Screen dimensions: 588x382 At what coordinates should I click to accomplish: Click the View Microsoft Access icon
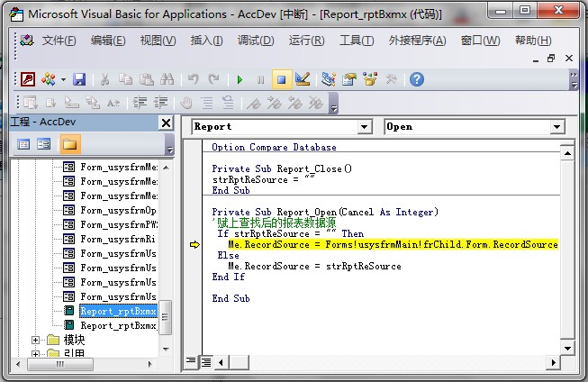28,79
